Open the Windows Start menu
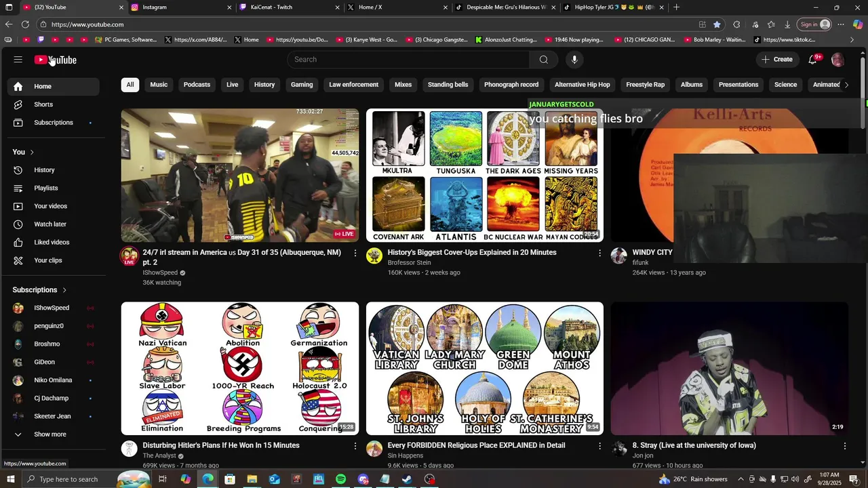Screen dimensions: 868x488 click(x=10, y=479)
